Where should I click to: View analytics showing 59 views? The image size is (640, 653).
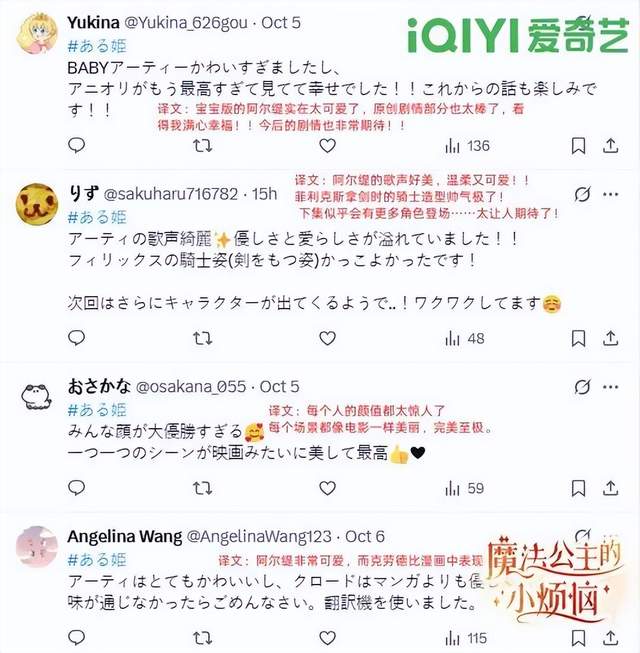(x=464, y=488)
